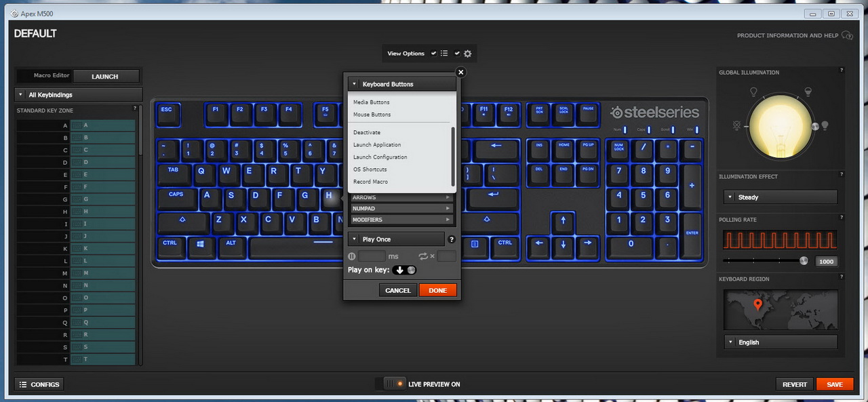This screenshot has height=402, width=868.
Task: Toggle the settings gear view option checkbox
Action: tap(457, 54)
